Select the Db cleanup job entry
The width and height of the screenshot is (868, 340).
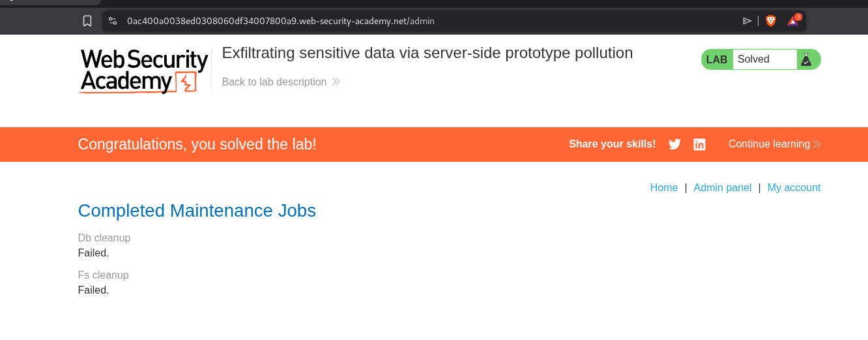[x=104, y=238]
